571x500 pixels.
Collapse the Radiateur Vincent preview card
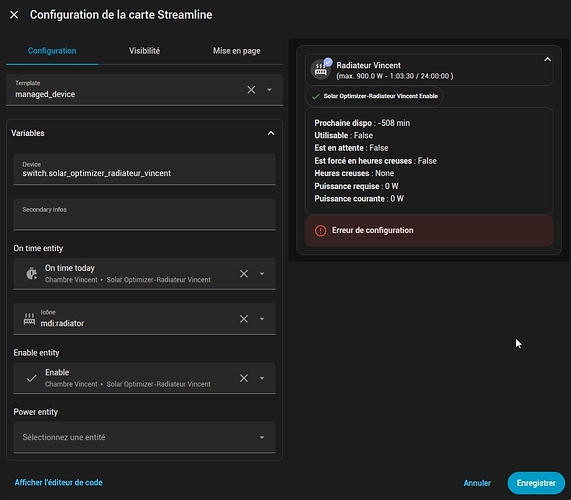[547, 60]
